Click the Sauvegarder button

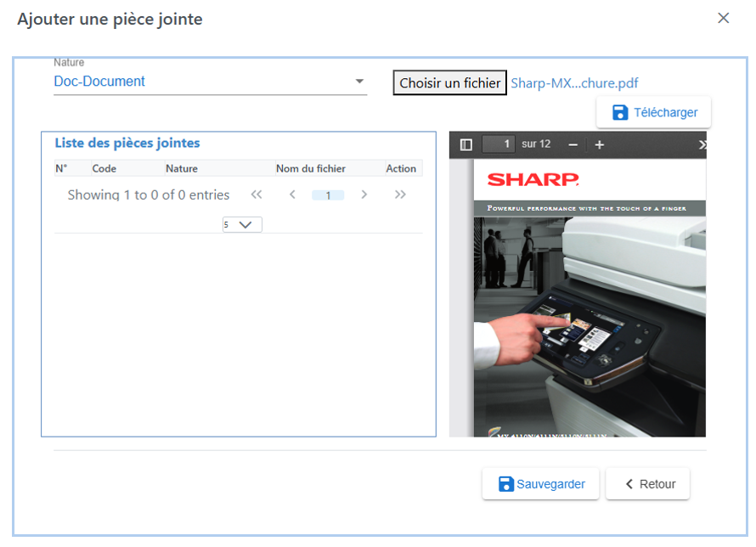pos(540,484)
